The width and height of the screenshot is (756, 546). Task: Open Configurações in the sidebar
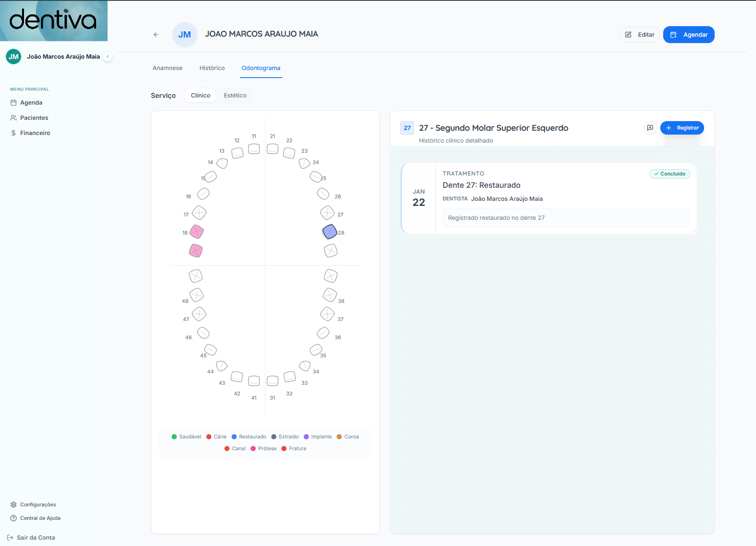coord(38,505)
